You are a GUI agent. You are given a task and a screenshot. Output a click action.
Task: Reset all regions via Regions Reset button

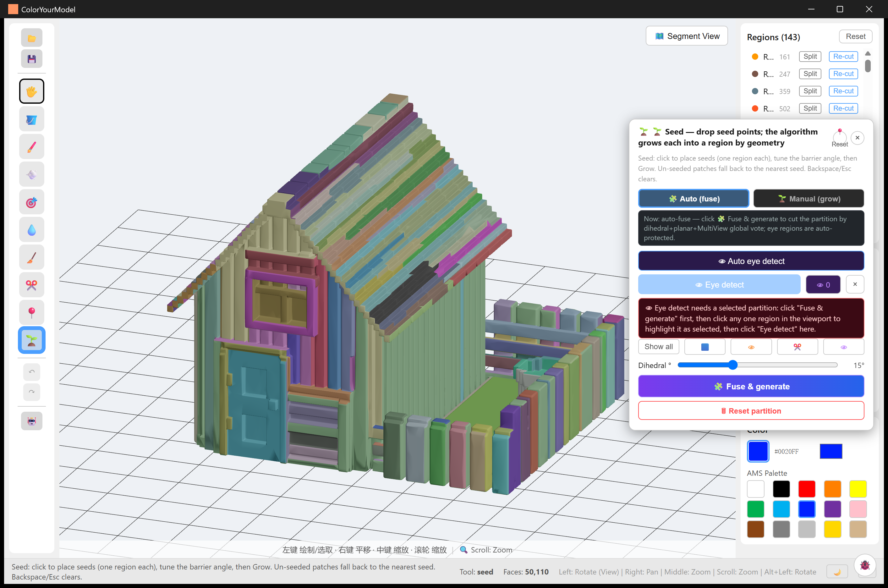855,36
